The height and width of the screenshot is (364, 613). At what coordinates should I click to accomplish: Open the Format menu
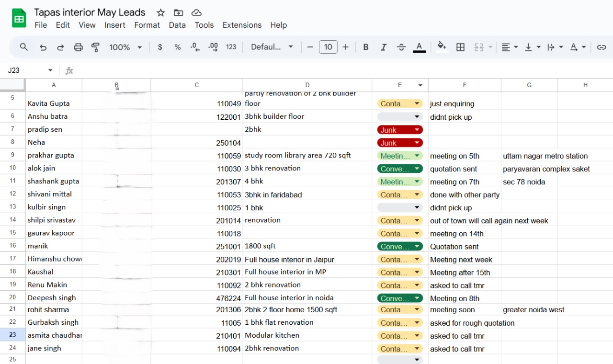(147, 25)
